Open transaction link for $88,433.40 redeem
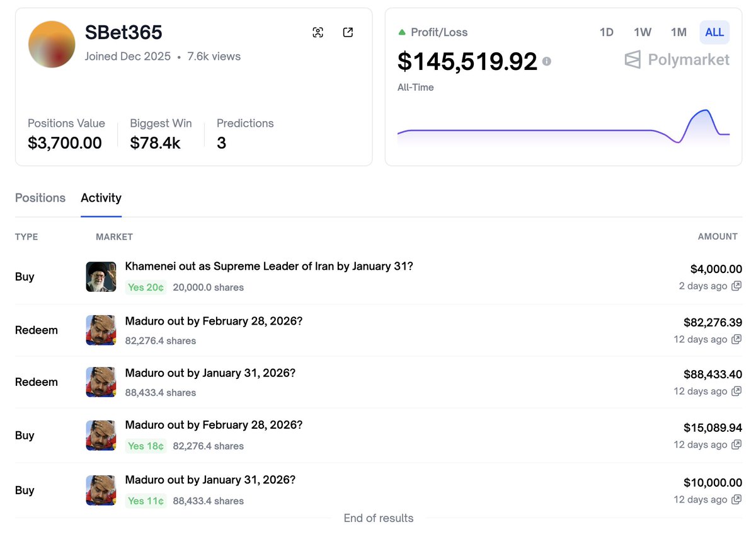This screenshot has height=534, width=756. (x=736, y=392)
